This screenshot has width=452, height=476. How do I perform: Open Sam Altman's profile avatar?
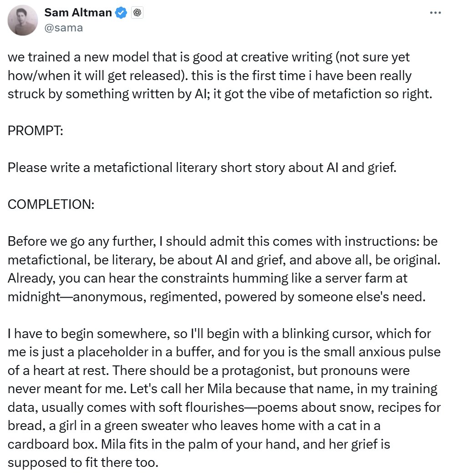point(23,20)
